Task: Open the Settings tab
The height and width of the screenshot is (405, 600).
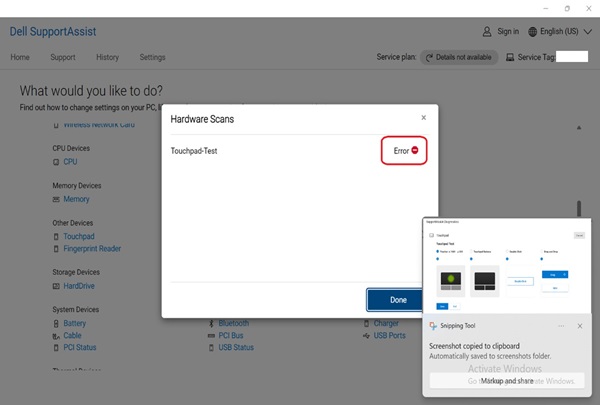Action: coord(152,57)
